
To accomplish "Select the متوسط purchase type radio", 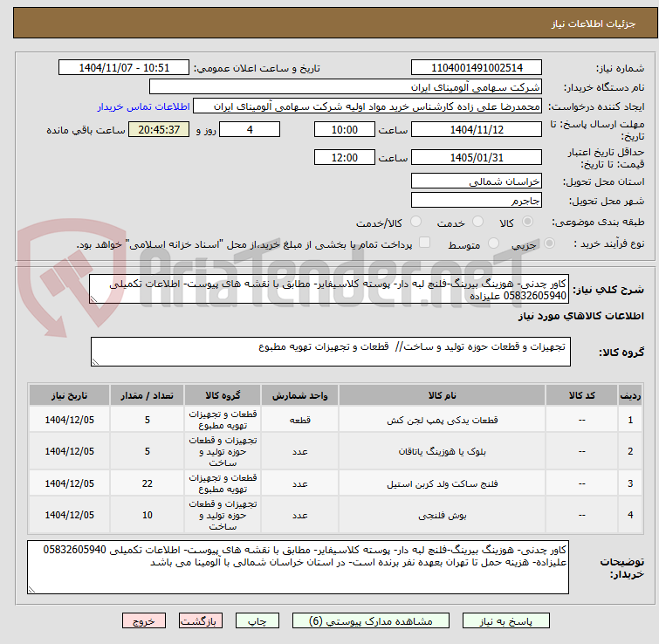I will click(x=493, y=243).
